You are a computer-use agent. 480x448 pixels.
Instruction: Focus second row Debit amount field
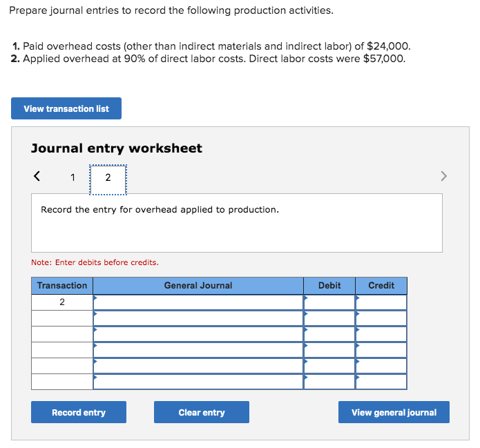pyautogui.click(x=329, y=318)
